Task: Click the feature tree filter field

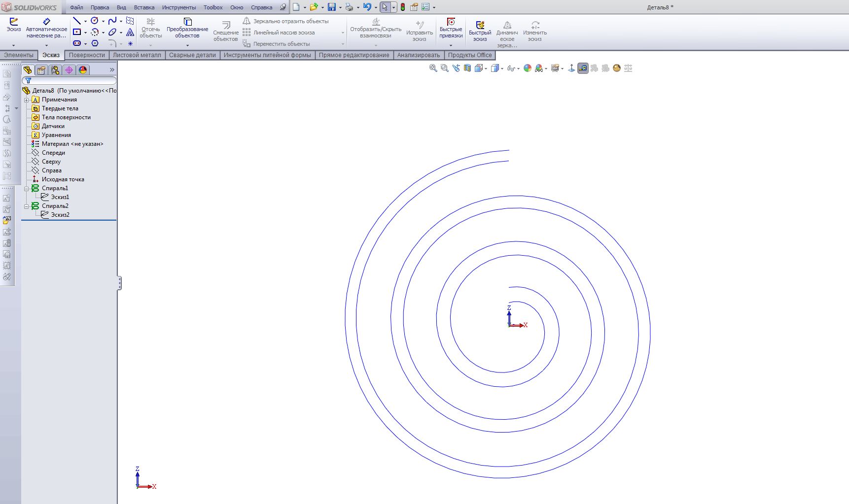Action: pos(69,80)
